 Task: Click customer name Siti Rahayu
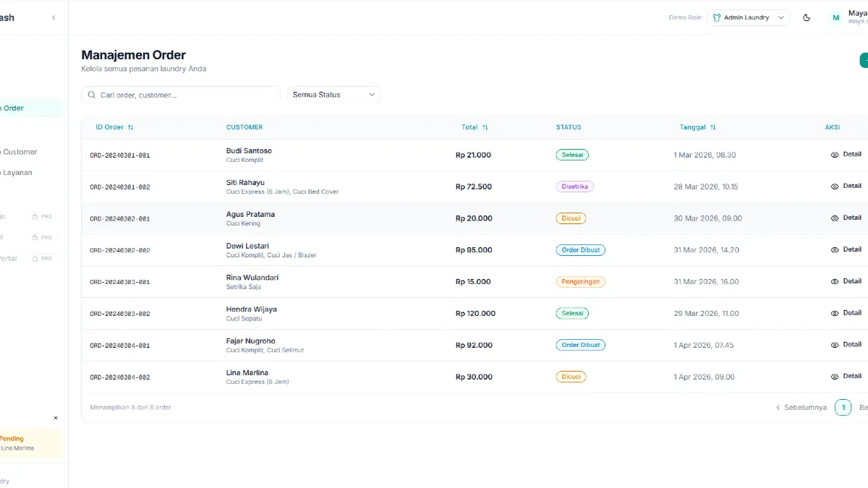point(245,183)
